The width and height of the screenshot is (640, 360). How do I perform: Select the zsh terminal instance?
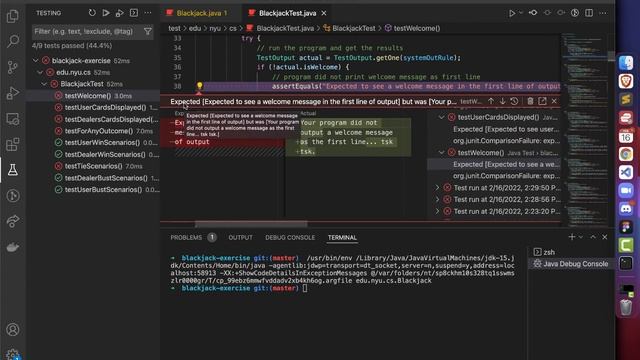571,252
